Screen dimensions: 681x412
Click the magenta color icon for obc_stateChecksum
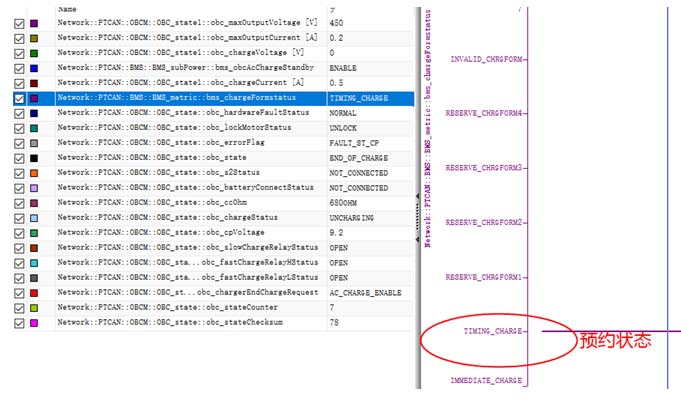click(35, 323)
